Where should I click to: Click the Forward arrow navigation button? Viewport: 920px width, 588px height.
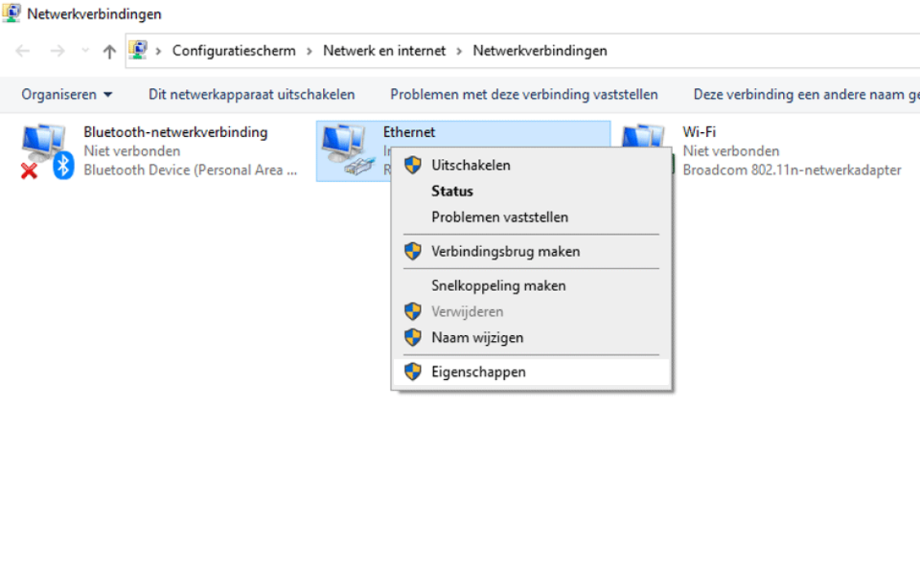(57, 51)
